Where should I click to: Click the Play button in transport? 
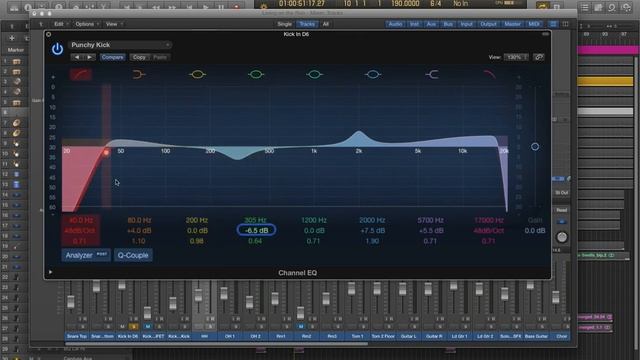[205, 7]
